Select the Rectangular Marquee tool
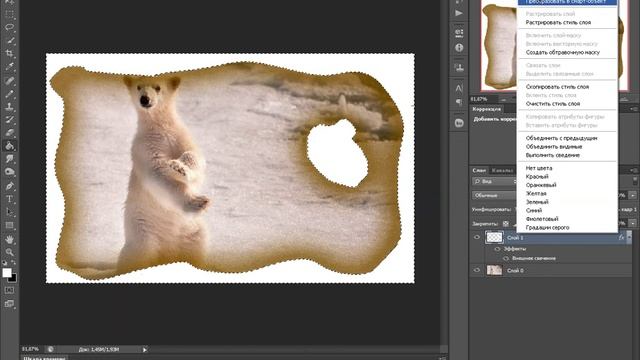Viewport: 640px width, 360px height. [x=9, y=15]
